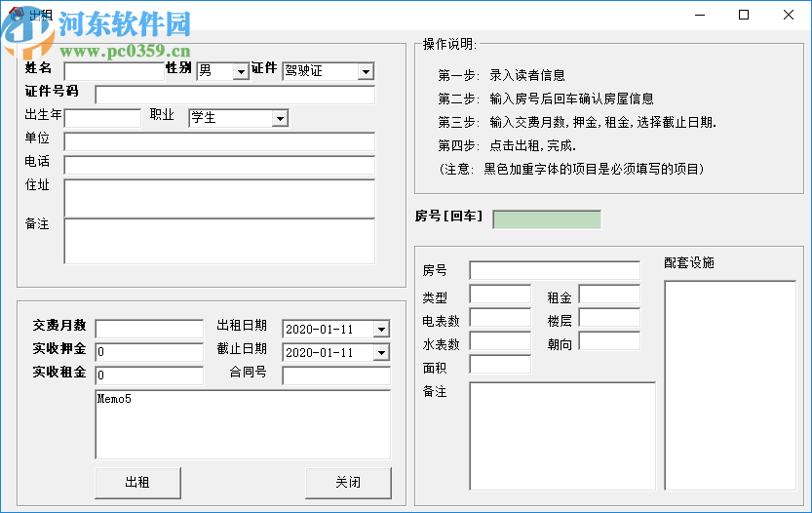Click the 电话 phone input field
Viewport: 812px width, 513px height.
click(219, 165)
